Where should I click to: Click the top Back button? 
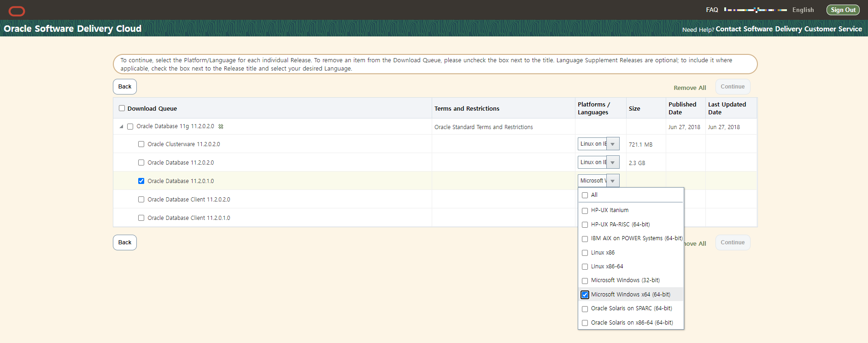(x=125, y=87)
